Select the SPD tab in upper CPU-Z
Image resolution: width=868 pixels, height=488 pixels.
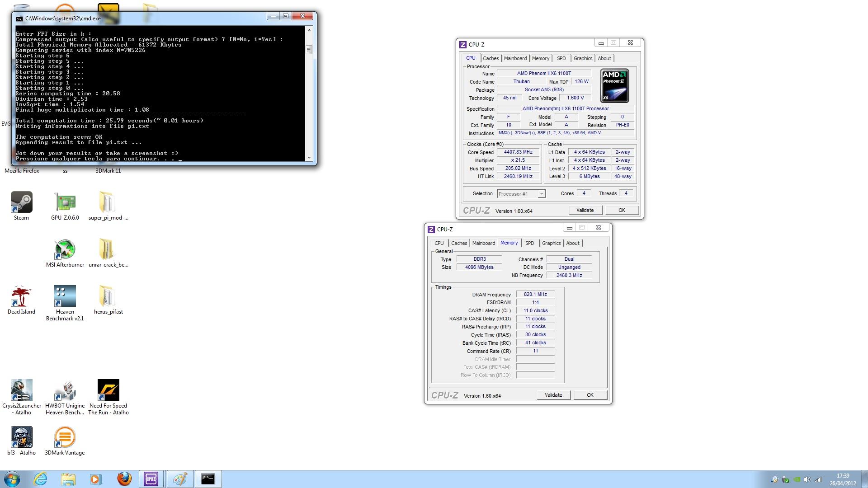point(561,58)
